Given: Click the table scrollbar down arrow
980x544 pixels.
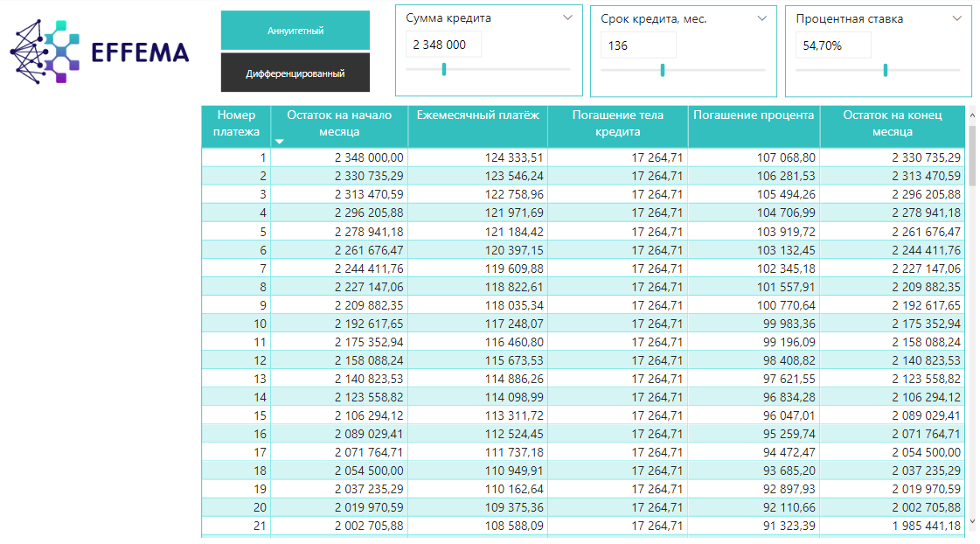Looking at the screenshot, I should (972, 521).
